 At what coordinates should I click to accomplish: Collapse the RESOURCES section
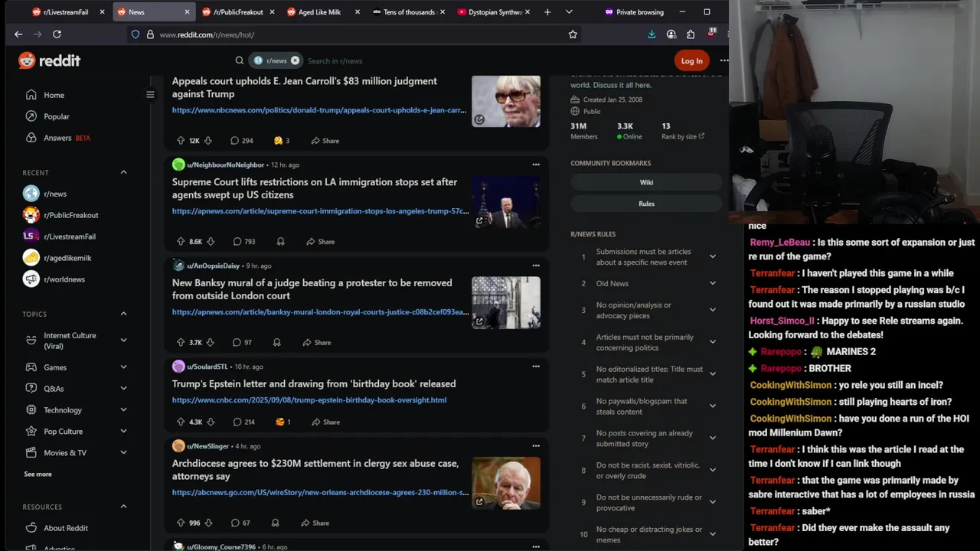point(123,507)
